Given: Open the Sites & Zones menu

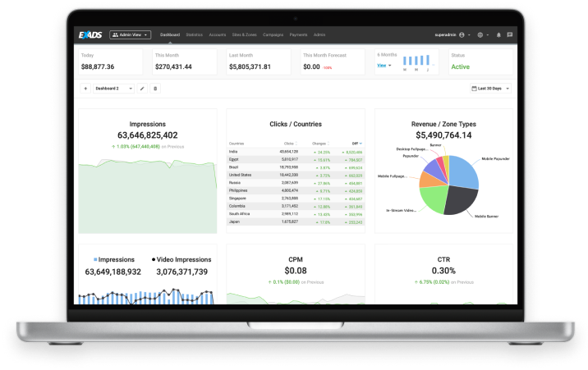Looking at the screenshot, I should (244, 34).
